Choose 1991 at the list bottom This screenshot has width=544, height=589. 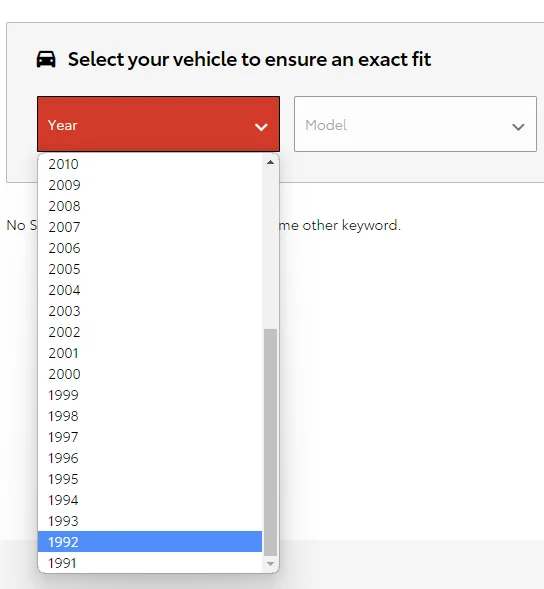pos(150,563)
